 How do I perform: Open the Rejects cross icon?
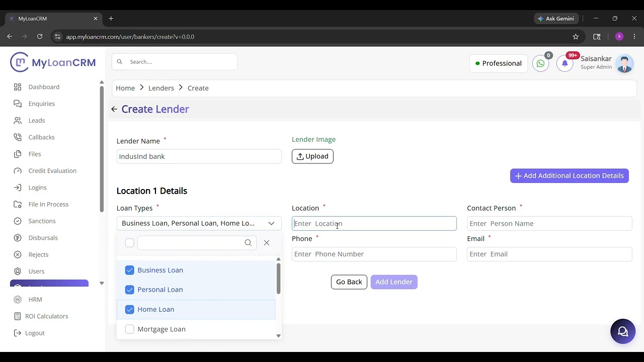coord(18,254)
